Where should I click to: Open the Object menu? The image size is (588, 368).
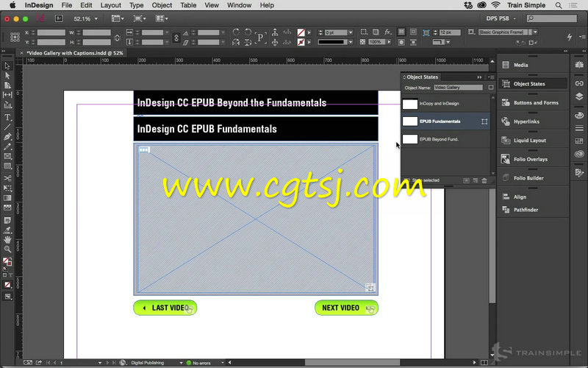pos(162,5)
